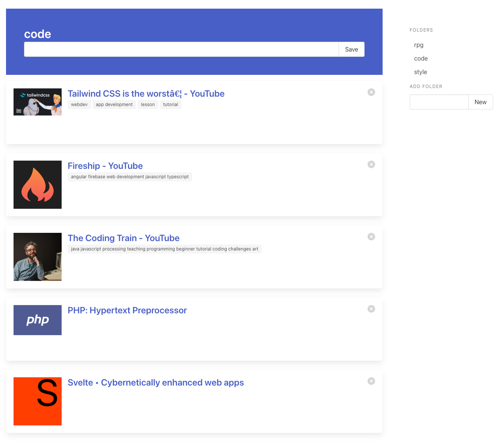
Task: Remove the Svelte bookmark card
Action: pyautogui.click(x=371, y=381)
